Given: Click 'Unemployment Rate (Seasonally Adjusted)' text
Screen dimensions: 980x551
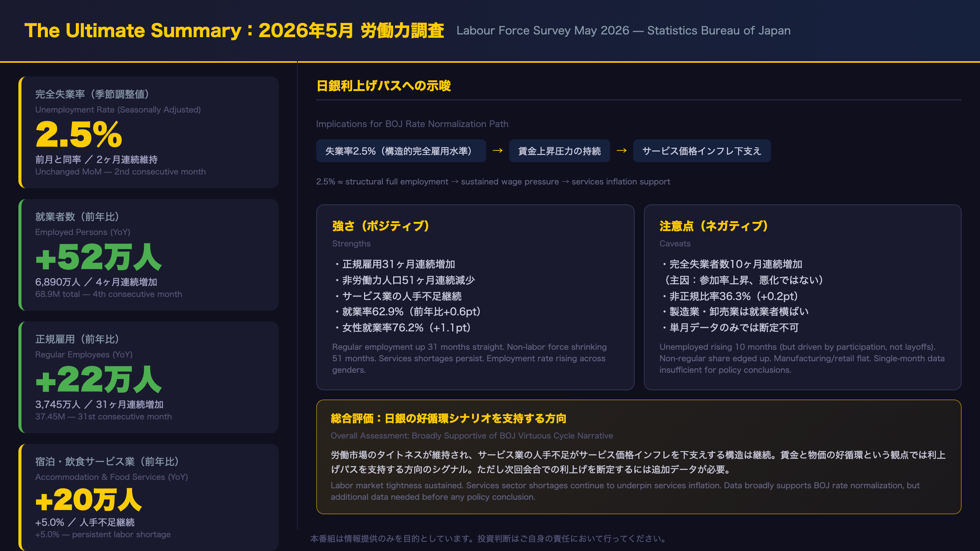Looking at the screenshot, I should point(118,110).
